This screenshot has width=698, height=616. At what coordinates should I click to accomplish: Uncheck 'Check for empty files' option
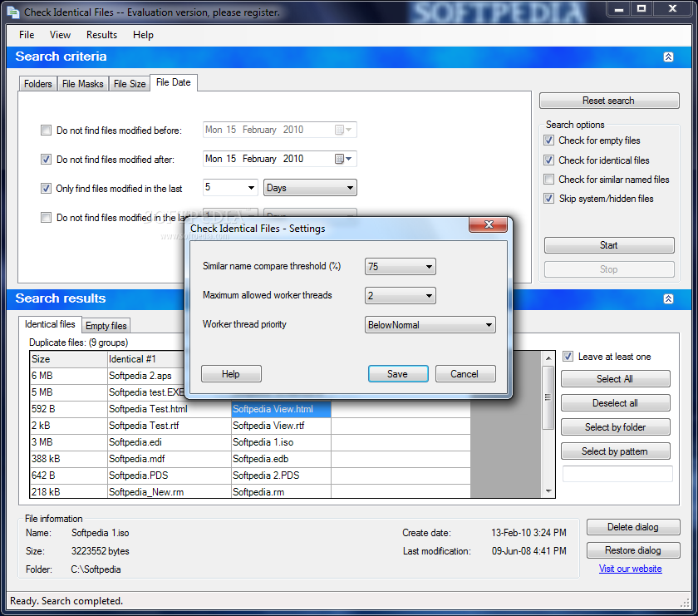click(x=549, y=140)
